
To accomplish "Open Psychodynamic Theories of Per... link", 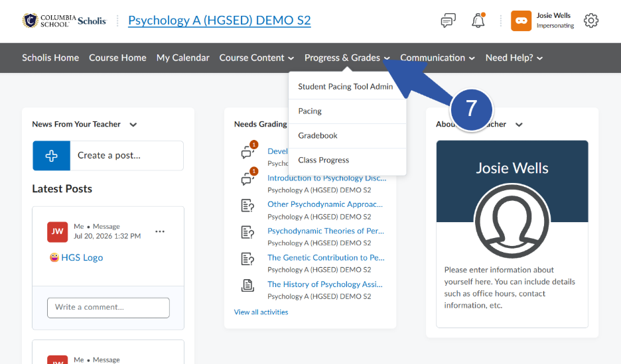I will pos(326,231).
